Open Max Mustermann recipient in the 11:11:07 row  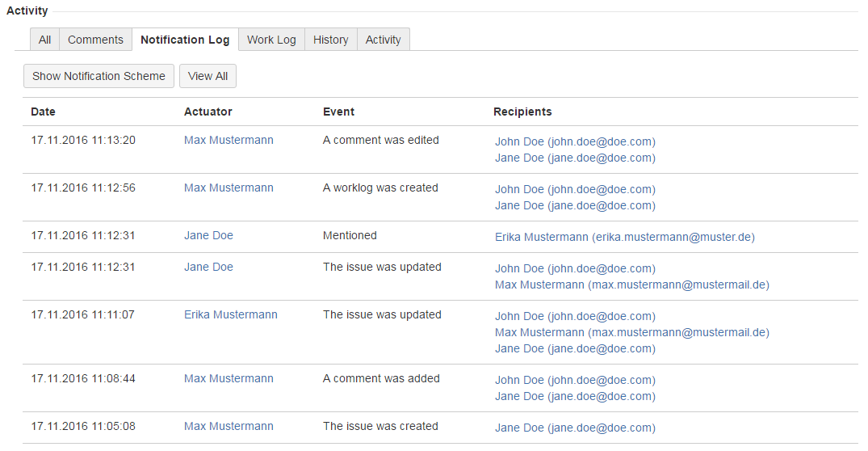631,332
